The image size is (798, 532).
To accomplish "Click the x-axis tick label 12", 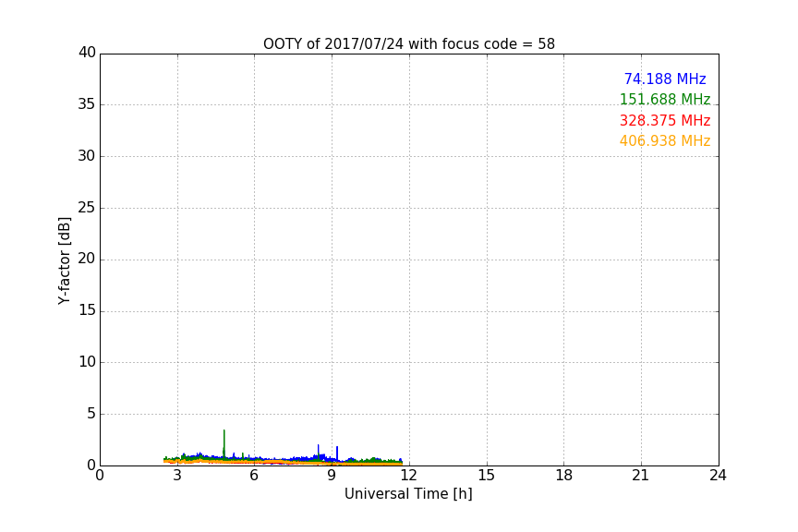I will click(408, 476).
